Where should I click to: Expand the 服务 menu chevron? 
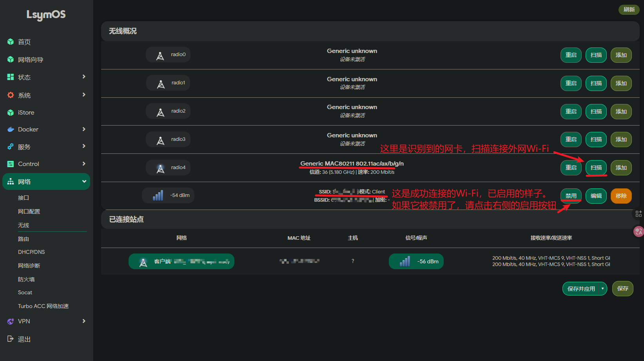pyautogui.click(x=83, y=146)
